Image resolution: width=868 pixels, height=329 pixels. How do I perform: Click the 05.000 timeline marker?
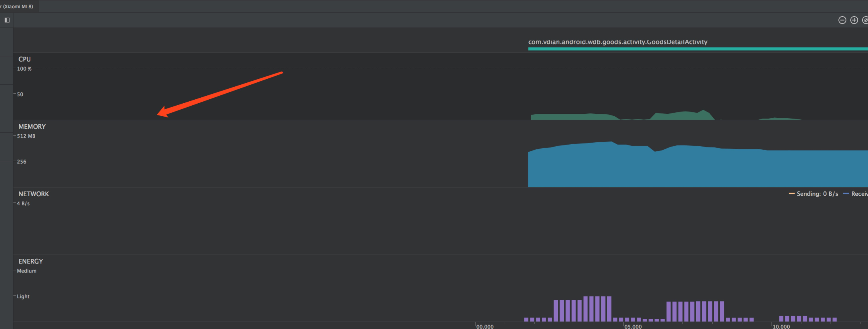pyautogui.click(x=633, y=326)
